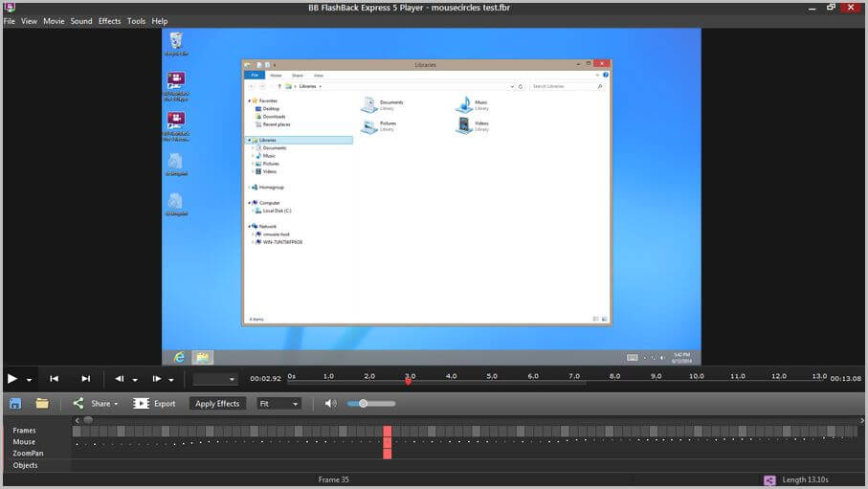Click the volume slider handle
The image size is (868, 489).
click(363, 404)
